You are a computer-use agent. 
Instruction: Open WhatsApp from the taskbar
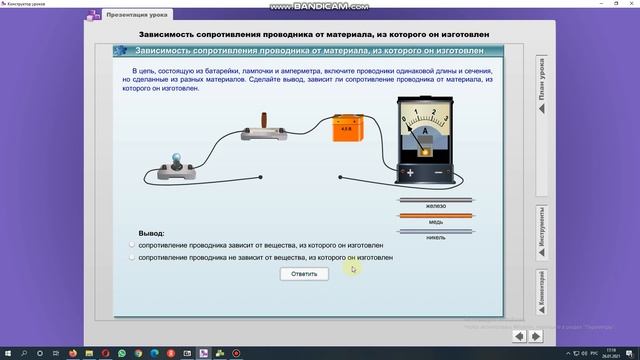122,353
